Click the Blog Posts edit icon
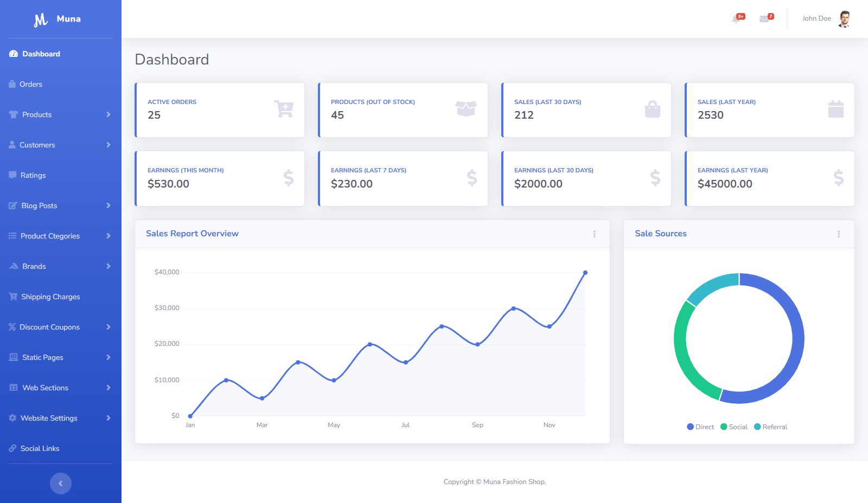The height and width of the screenshot is (503, 868). (13, 205)
